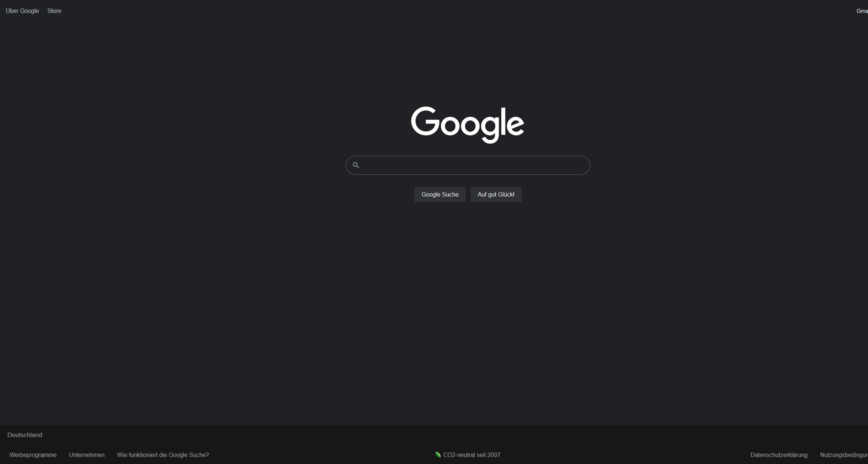This screenshot has height=464, width=868.
Task: Open Wie funktioniert die Google Suche? link
Action: (163, 455)
